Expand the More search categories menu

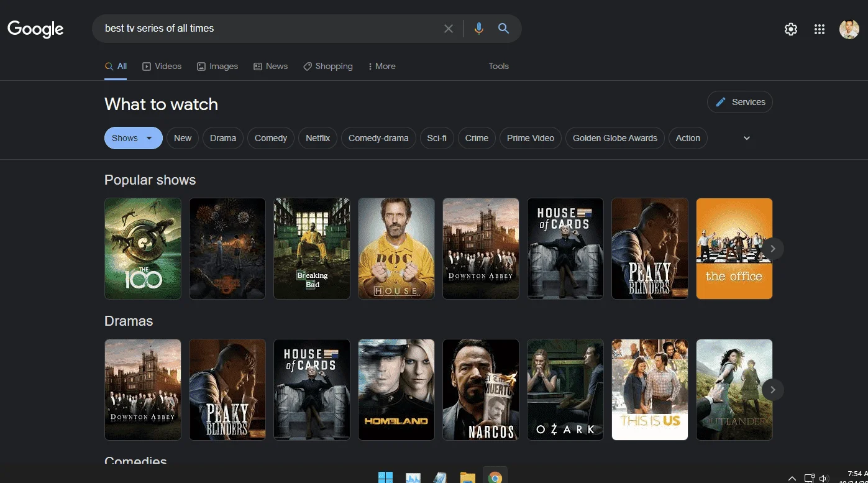tap(381, 67)
